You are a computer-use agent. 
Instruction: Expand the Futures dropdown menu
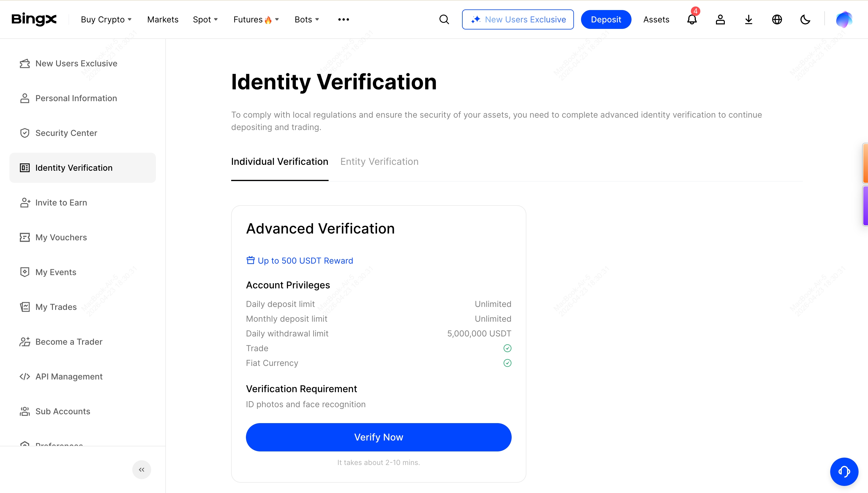coord(256,20)
